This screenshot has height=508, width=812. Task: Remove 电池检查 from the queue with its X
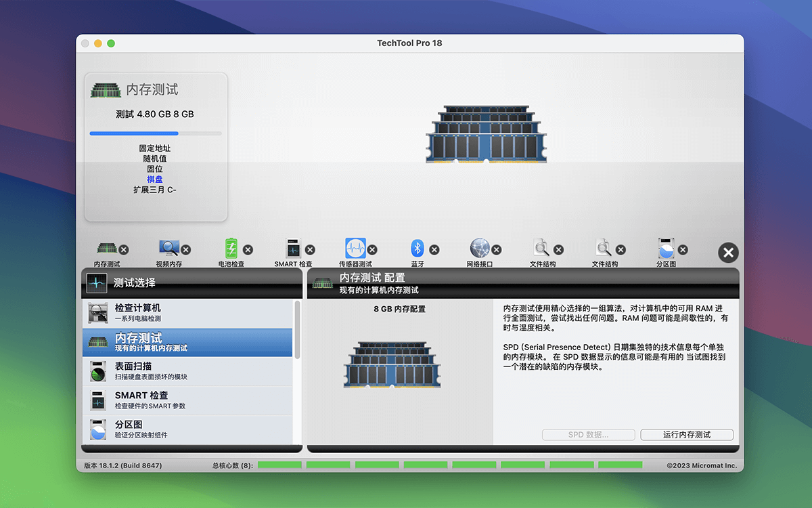point(248,250)
